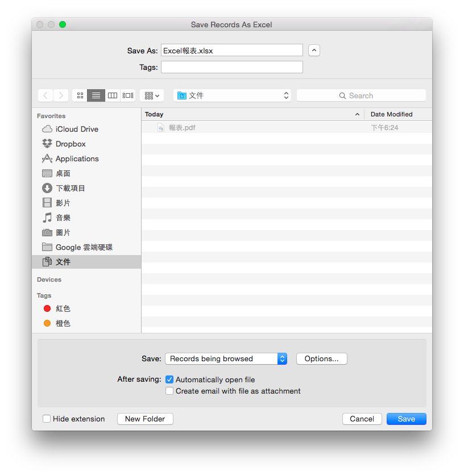Switch to column view
This screenshot has width=464, height=476.
click(113, 95)
